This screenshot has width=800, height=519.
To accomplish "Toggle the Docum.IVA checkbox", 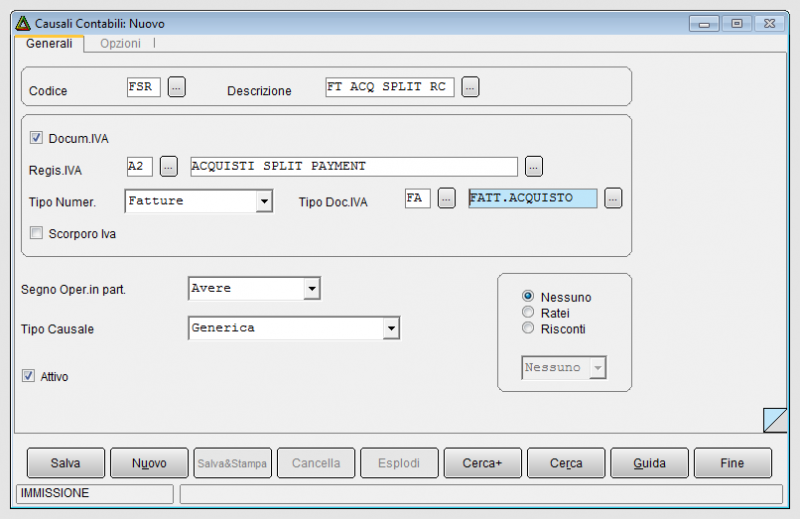I will click(36, 137).
